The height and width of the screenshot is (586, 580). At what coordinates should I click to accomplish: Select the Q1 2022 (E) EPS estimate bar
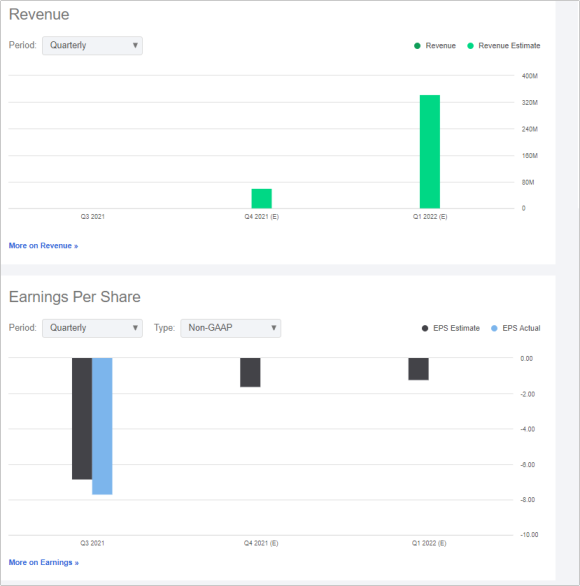click(x=419, y=369)
